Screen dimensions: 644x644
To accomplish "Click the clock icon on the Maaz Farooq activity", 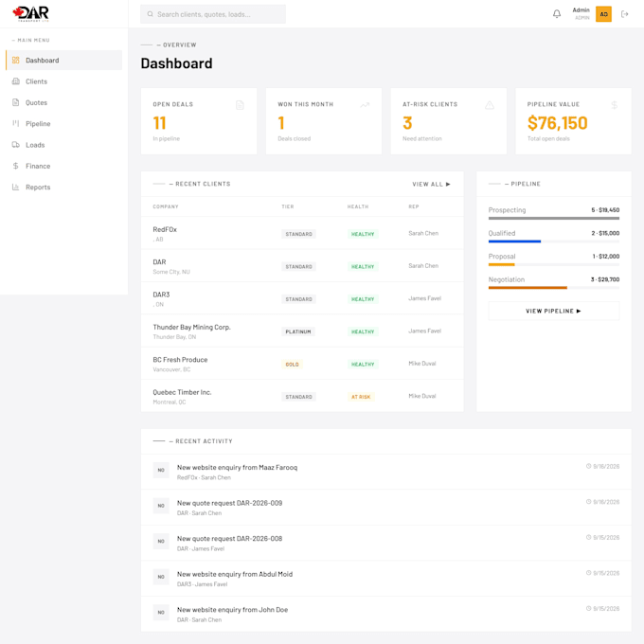I will click(x=588, y=466).
